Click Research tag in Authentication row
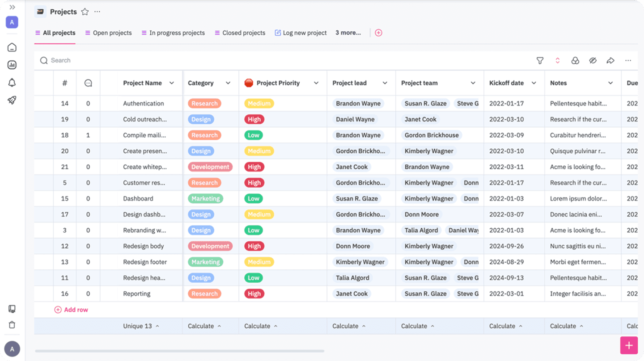The height and width of the screenshot is (361, 644). tap(204, 104)
